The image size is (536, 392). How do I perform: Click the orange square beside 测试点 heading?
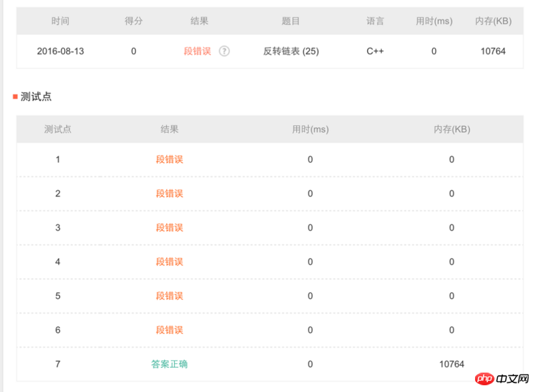pyautogui.click(x=15, y=96)
